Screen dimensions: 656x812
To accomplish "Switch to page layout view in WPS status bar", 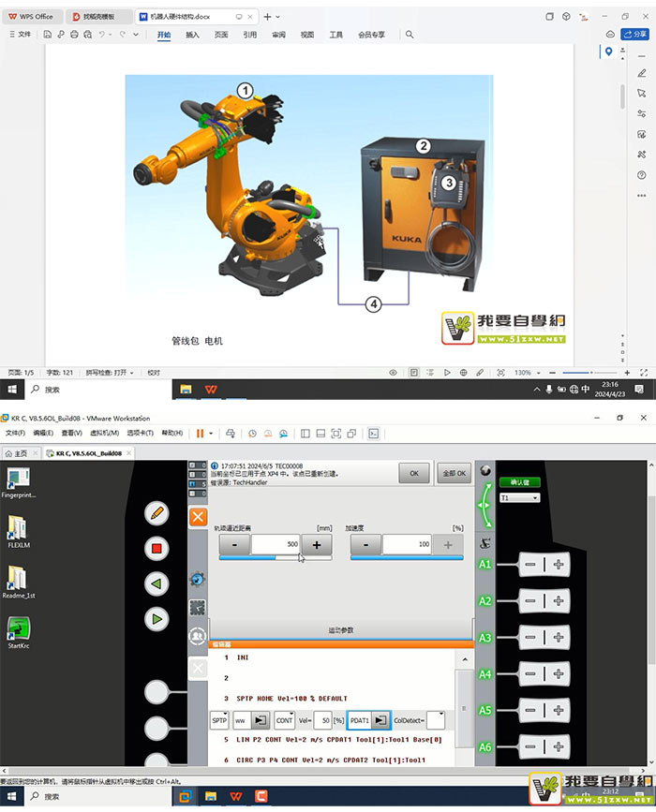I will pos(413,373).
